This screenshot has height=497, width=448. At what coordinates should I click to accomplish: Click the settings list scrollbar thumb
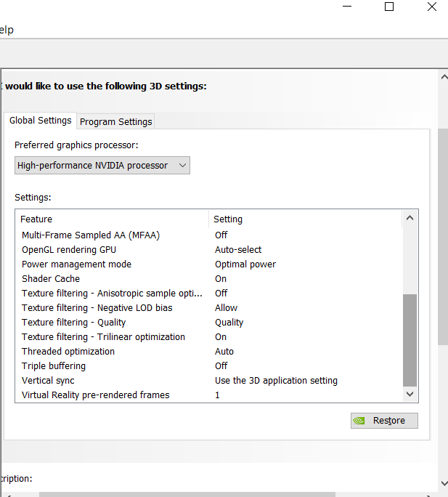pyautogui.click(x=410, y=341)
